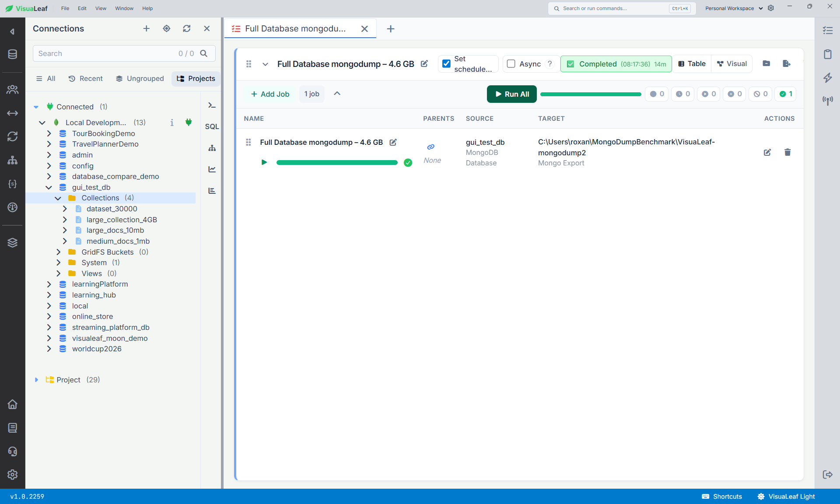Viewport: 840px width, 504px height.
Task: Open the Personal Workspace dropdown
Action: pos(734,8)
